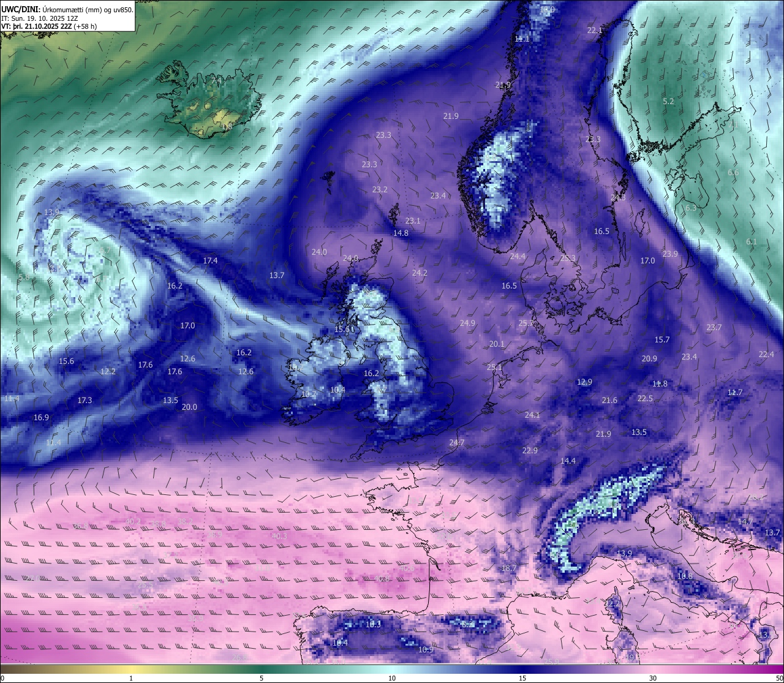
Task: Click the 20.1 value label
Action: (x=497, y=344)
